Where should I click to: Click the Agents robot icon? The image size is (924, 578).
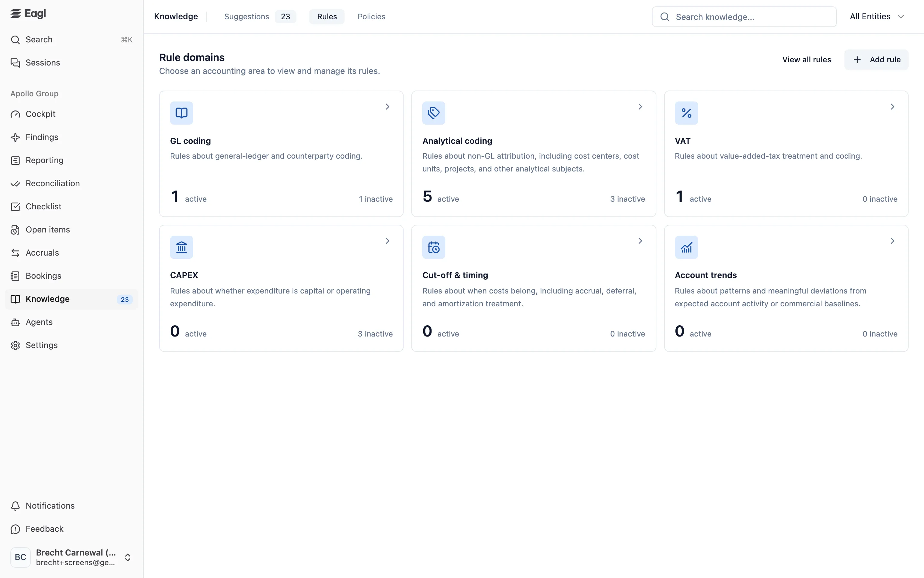pyautogui.click(x=15, y=322)
